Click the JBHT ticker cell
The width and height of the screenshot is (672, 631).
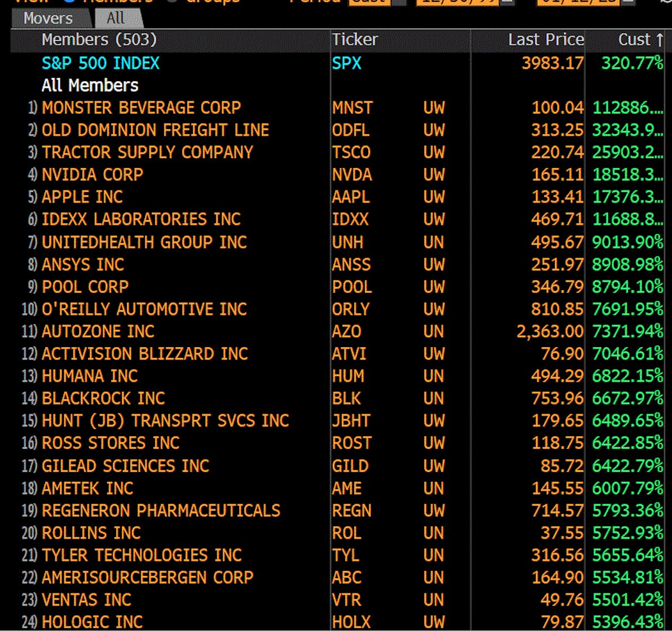[x=351, y=421]
